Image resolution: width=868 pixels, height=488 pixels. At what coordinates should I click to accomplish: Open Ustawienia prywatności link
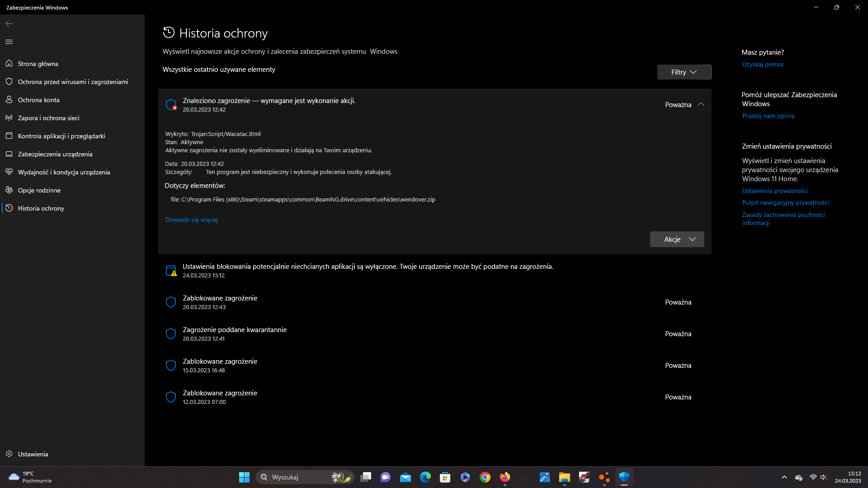tap(774, 191)
